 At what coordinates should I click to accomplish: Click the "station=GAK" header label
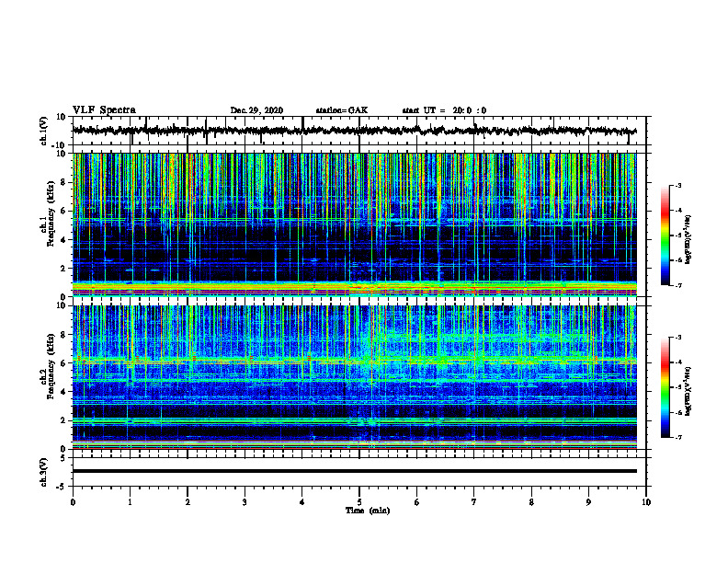click(x=342, y=110)
